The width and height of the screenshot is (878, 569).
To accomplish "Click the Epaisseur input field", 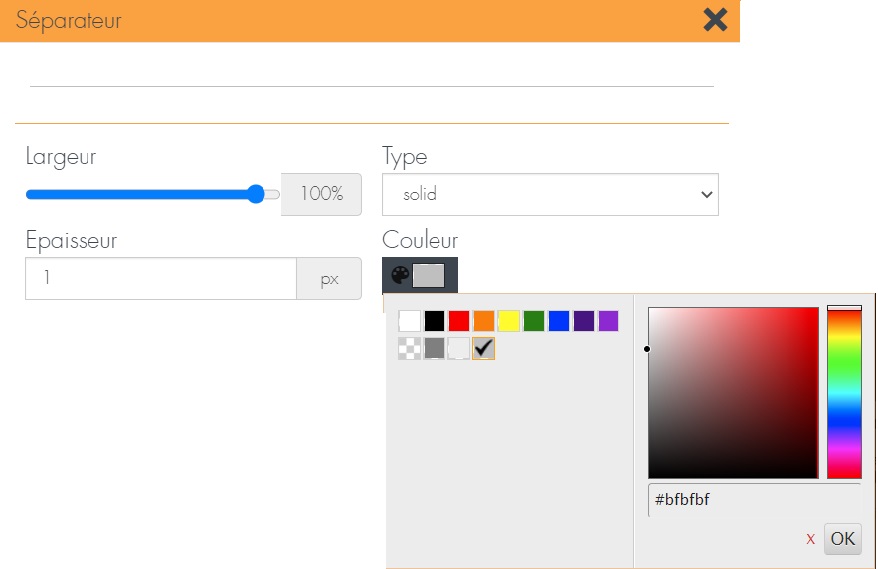I will coord(161,278).
